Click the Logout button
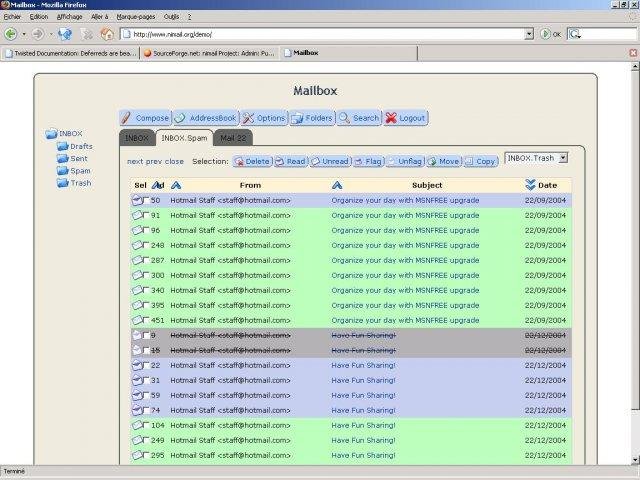Image resolution: width=640 pixels, height=480 pixels. pos(405,118)
